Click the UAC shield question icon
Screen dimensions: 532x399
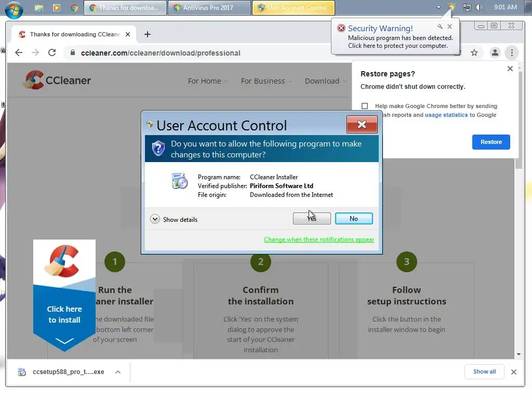point(158,148)
